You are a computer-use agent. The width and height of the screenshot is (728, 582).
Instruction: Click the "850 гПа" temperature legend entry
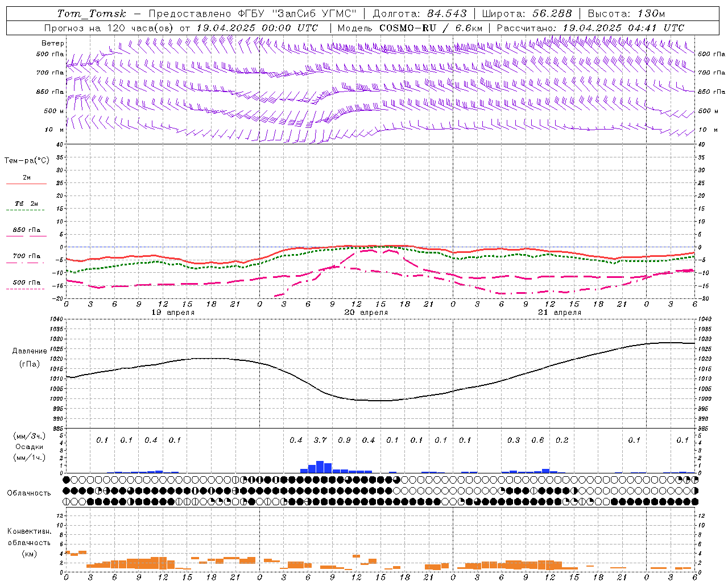pos(27,230)
